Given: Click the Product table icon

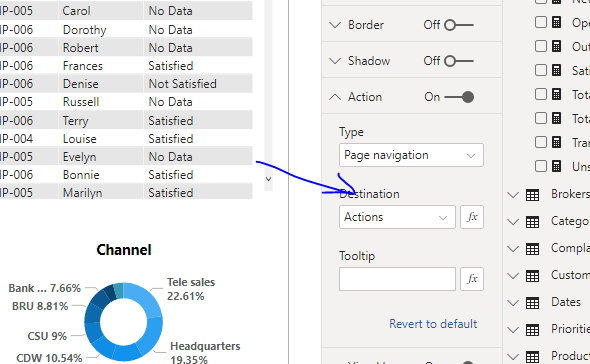Looking at the screenshot, I should point(532,357).
